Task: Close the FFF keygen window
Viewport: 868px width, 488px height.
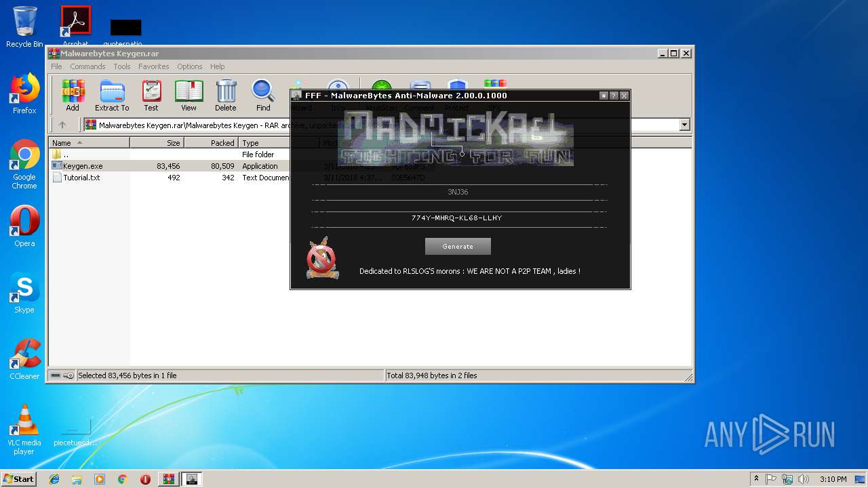Action: pos(624,96)
